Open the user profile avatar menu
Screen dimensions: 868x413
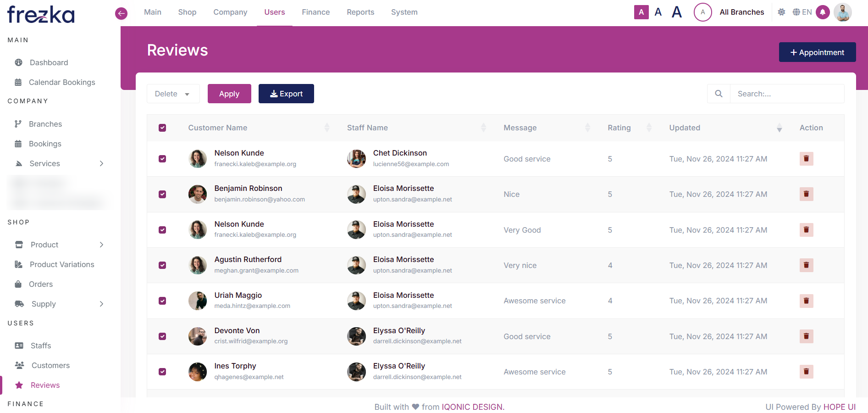pos(842,12)
